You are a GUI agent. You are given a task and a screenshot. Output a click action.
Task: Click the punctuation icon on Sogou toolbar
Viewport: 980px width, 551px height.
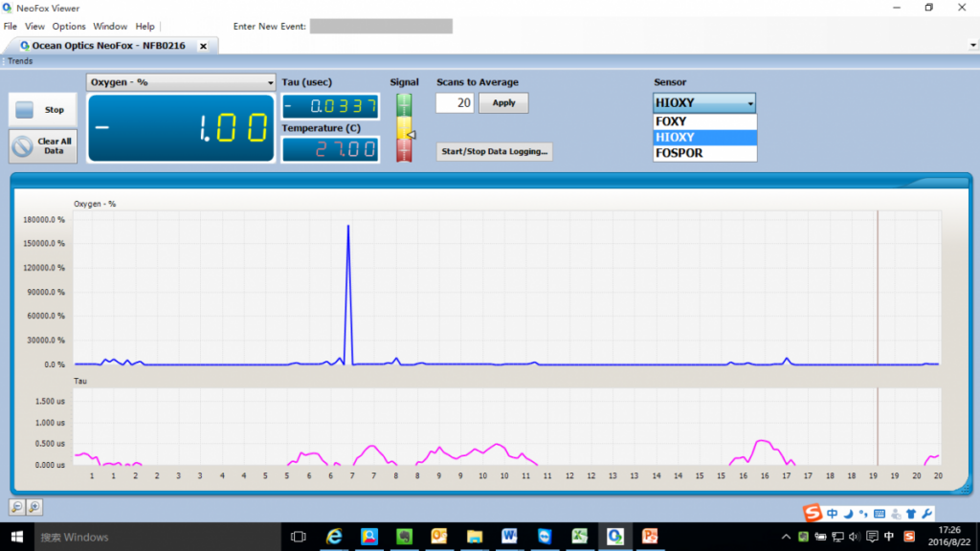pos(863,514)
